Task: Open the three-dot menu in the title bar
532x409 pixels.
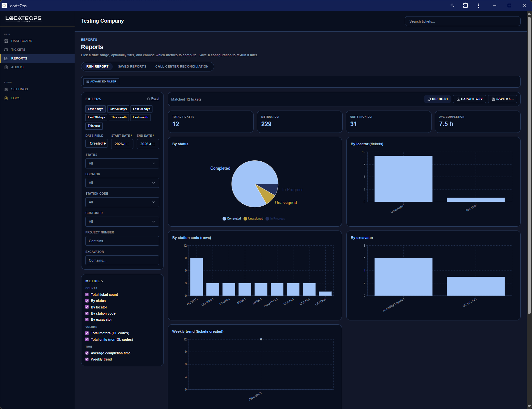Action: tap(478, 5)
